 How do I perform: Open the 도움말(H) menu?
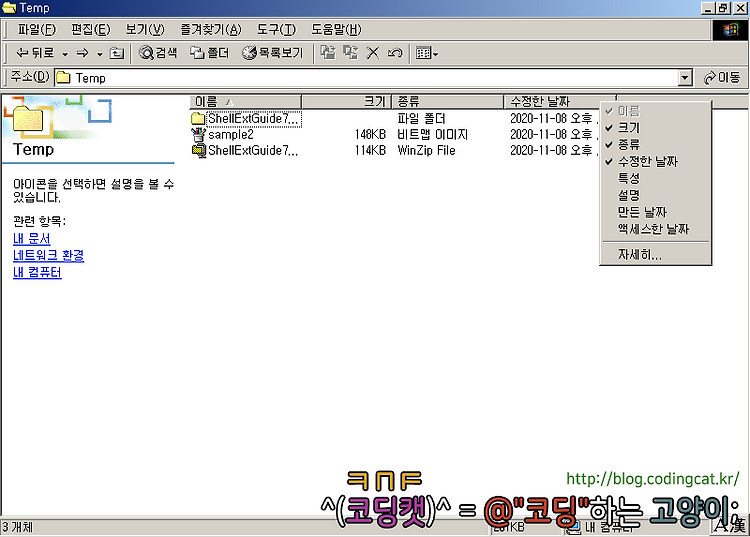coord(336,30)
